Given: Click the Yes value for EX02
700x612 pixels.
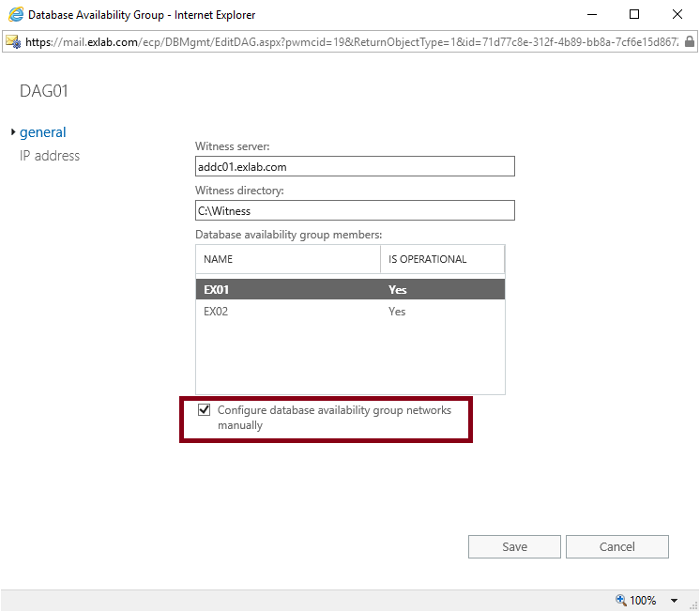Looking at the screenshot, I should click(397, 312).
